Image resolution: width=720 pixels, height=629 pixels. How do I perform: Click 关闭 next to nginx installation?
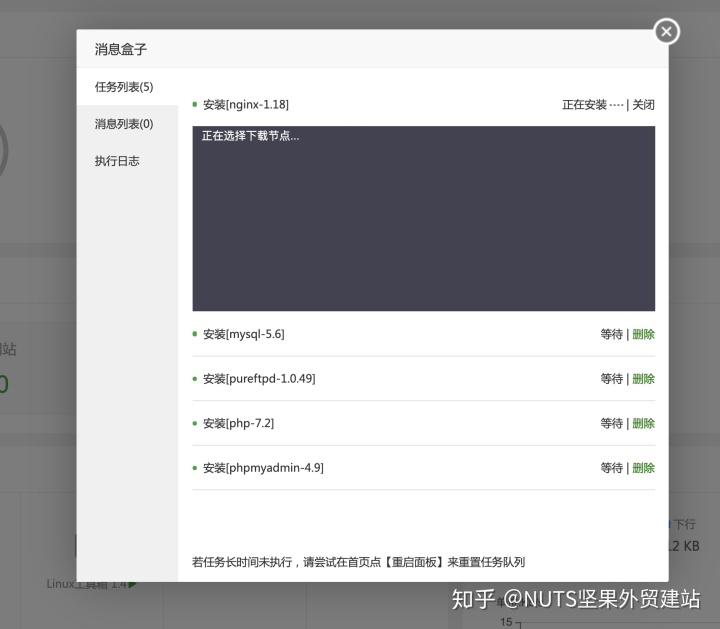643,105
